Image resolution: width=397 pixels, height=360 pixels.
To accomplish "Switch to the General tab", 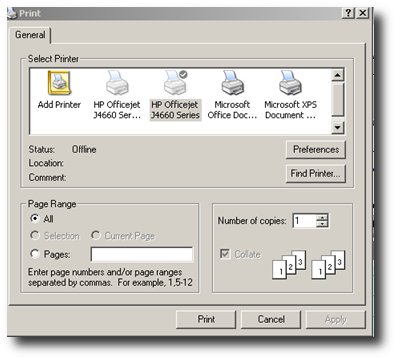I will (x=30, y=35).
